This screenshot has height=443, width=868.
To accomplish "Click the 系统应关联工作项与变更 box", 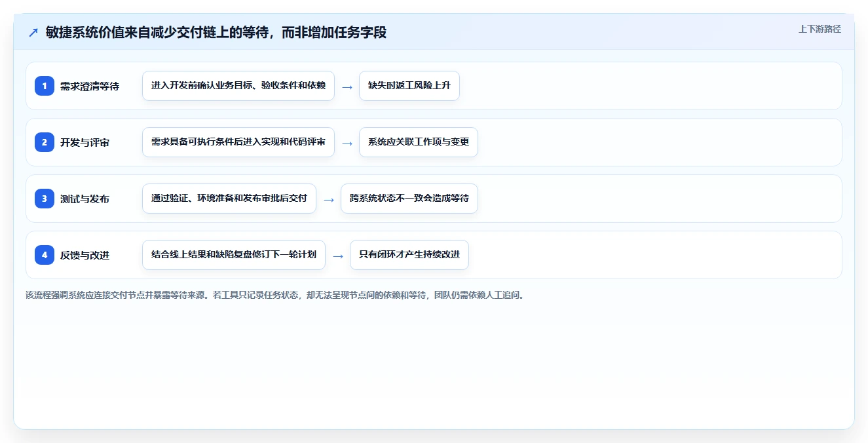I will tap(419, 142).
